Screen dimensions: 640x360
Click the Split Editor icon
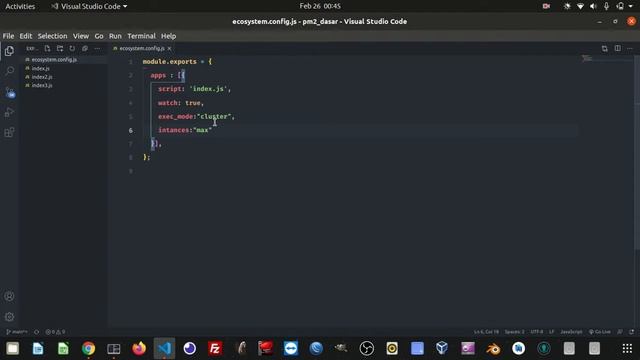coord(618,49)
